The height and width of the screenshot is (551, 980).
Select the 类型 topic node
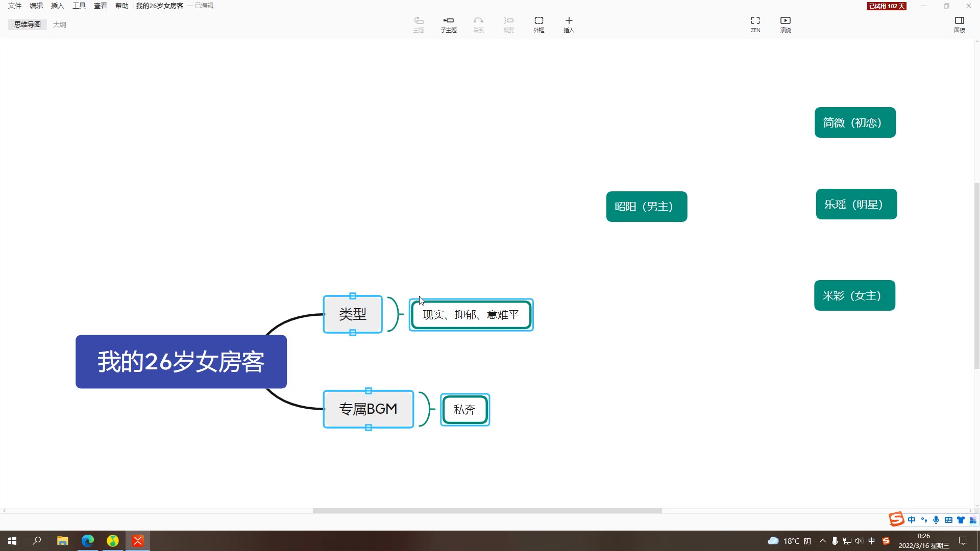click(x=353, y=314)
